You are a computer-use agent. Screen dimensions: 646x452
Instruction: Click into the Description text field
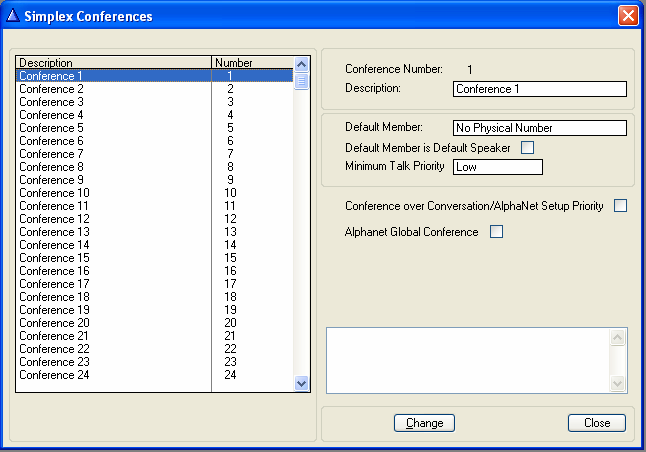pos(539,88)
